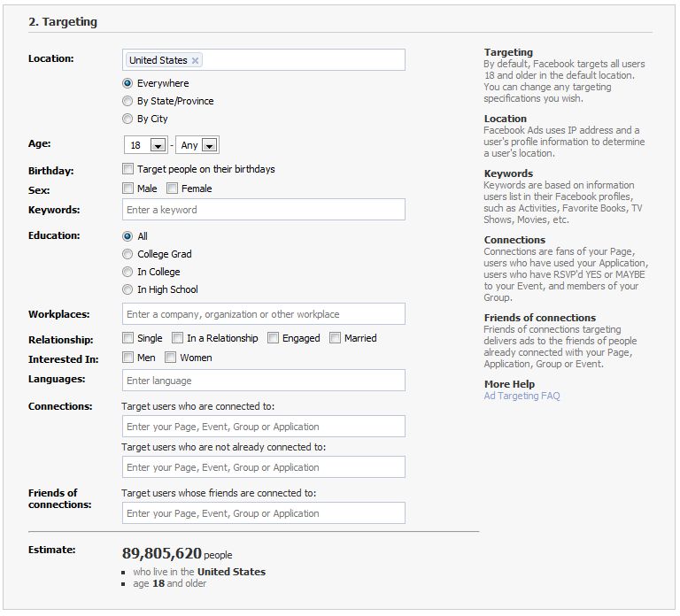Check the Male sex checkbox
680x616 pixels.
coord(128,189)
